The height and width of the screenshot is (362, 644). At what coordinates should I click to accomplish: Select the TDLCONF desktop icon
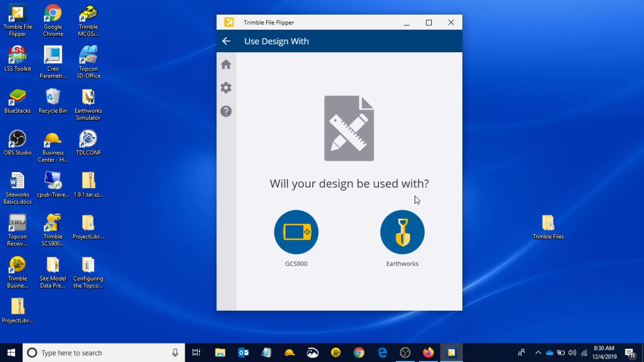point(88,143)
